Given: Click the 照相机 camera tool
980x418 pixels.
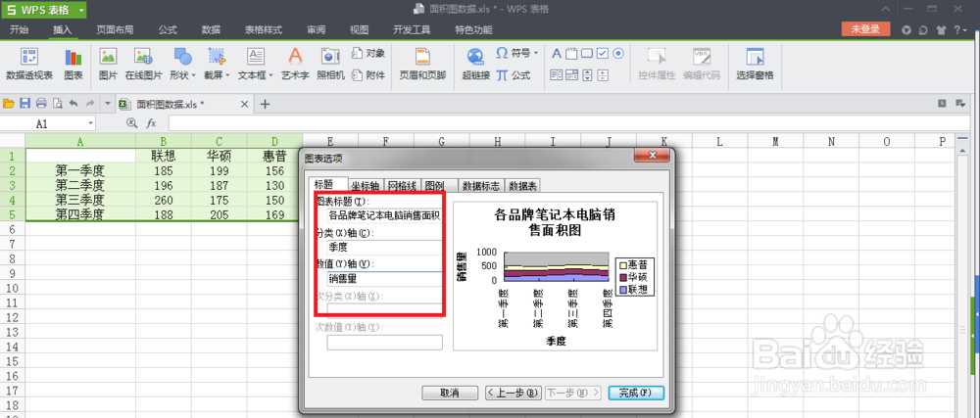Looking at the screenshot, I should point(330,65).
